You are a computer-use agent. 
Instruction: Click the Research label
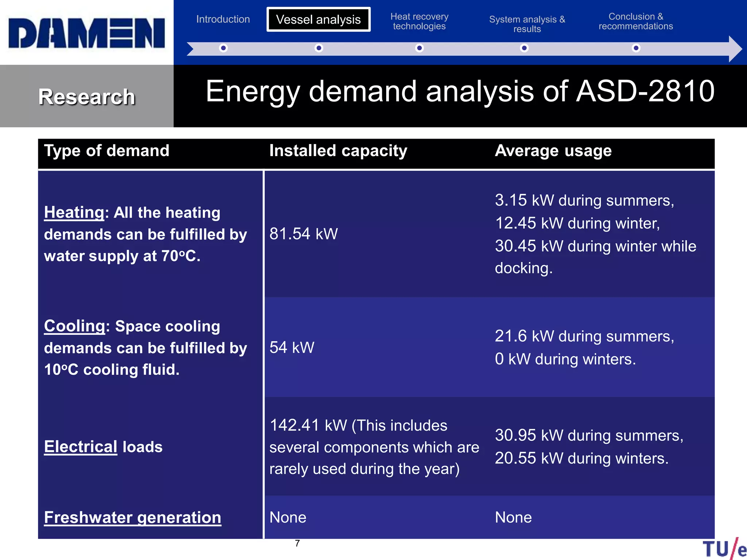click(87, 97)
